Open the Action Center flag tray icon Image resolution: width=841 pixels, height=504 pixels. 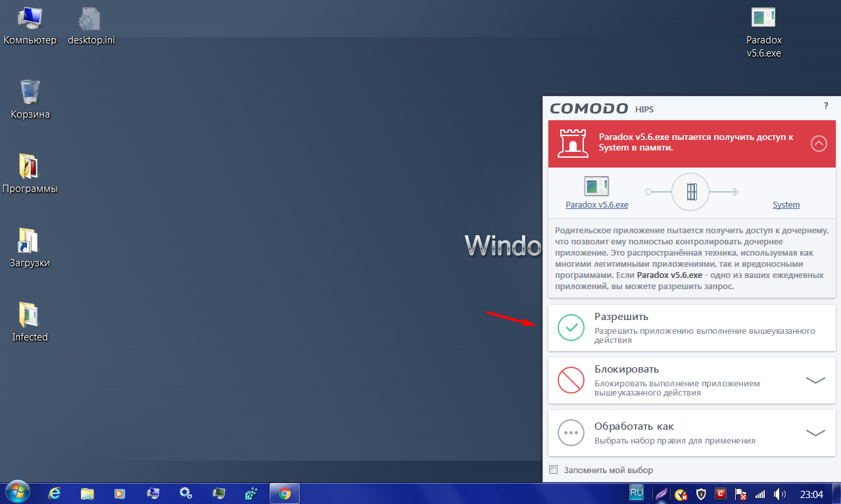[x=741, y=494]
